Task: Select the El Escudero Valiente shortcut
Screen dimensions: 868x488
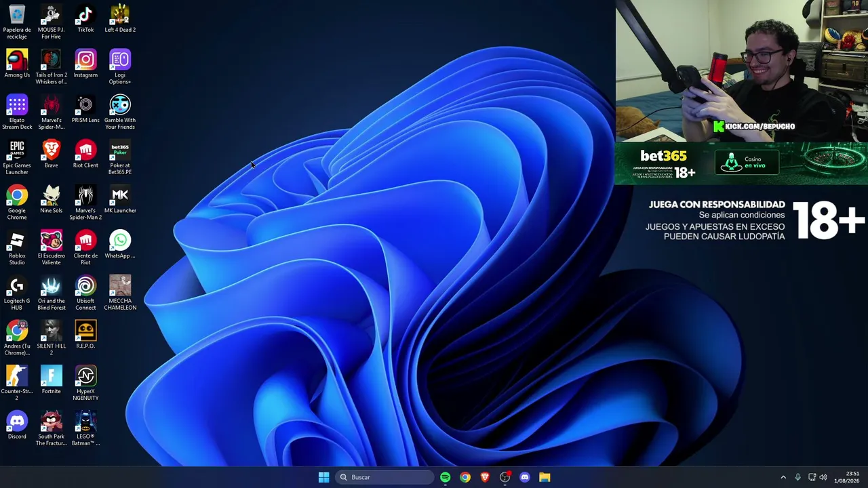Action: 51,248
